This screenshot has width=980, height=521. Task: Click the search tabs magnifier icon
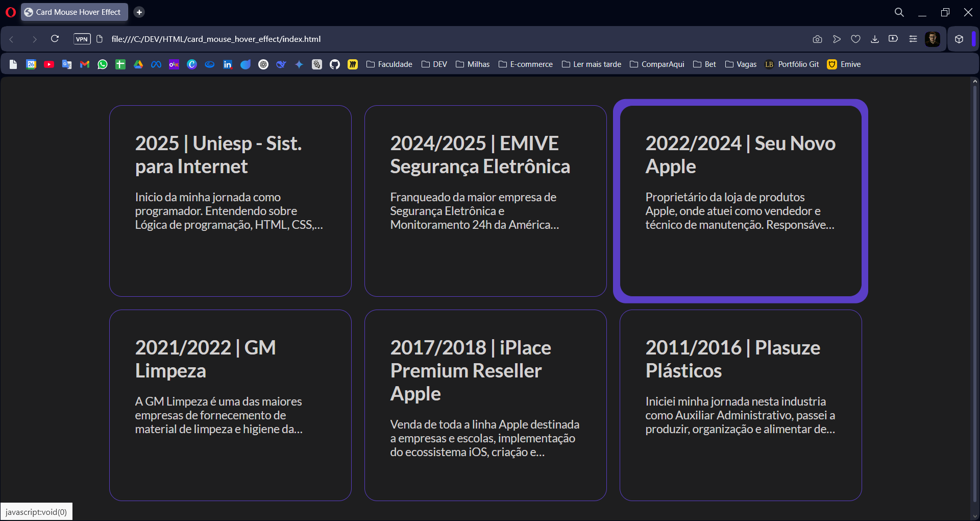[899, 12]
